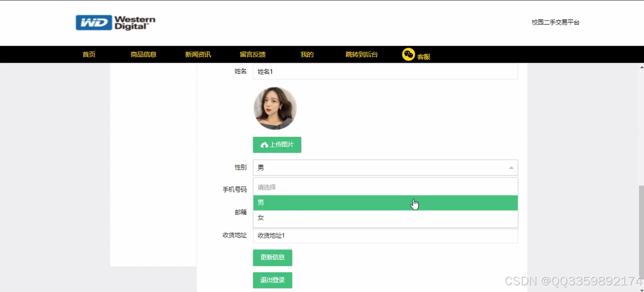Open the 新闻资讯 menu item
Viewport: 644px width, 292px height.
pos(198,54)
